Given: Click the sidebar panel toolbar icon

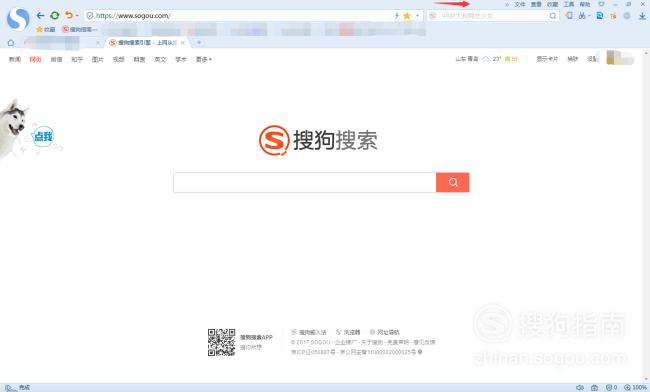Looking at the screenshot, I should tap(569, 16).
